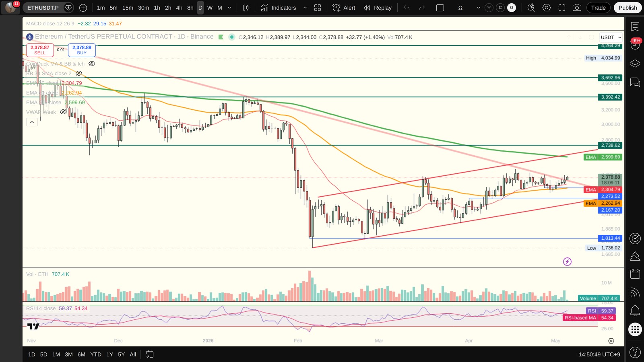644x362 pixels.
Task: Open the radar target icon in sidebar
Action: (635, 239)
